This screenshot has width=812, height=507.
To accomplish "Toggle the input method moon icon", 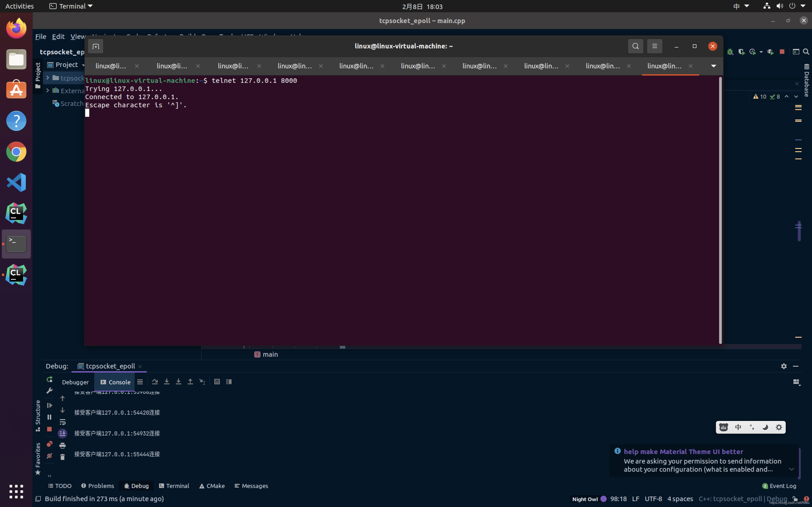I will [765, 427].
